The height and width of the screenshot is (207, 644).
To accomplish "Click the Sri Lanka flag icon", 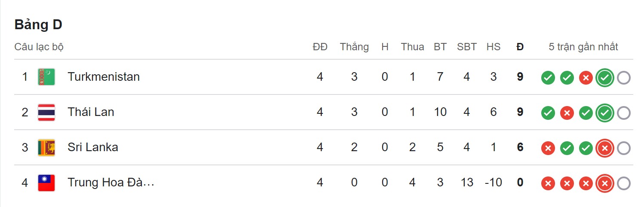I will pos(46,147).
